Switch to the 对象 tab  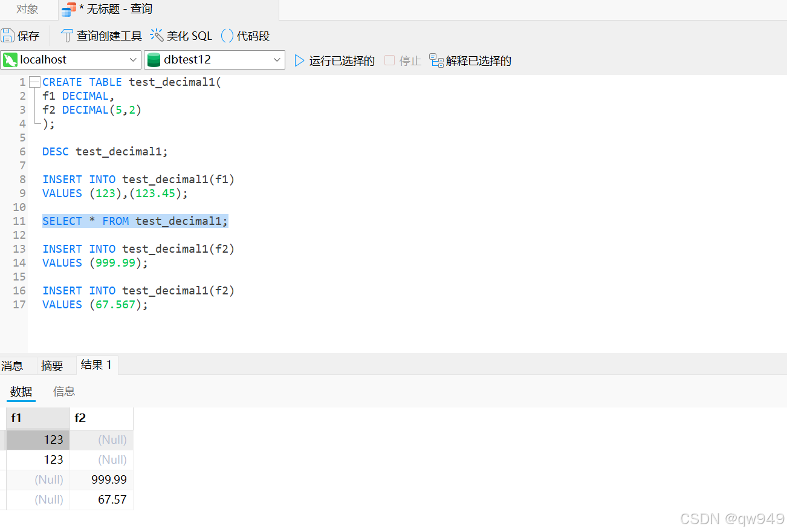27,10
